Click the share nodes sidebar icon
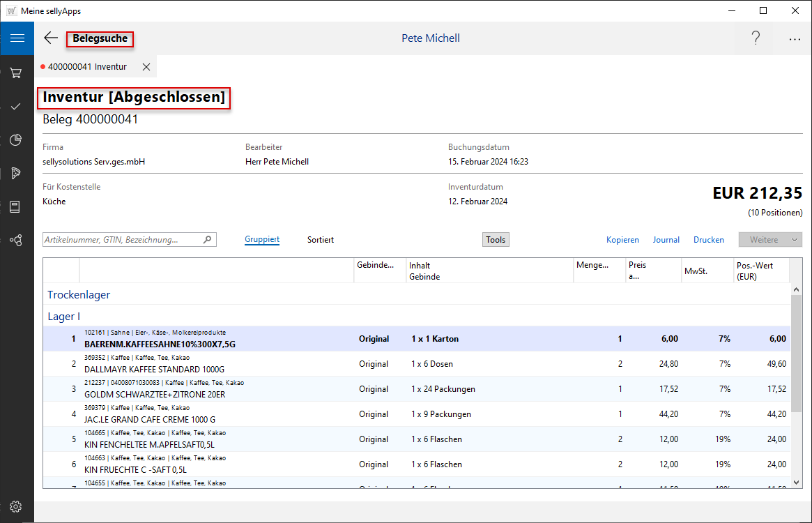This screenshot has width=812, height=523. pos(17,240)
